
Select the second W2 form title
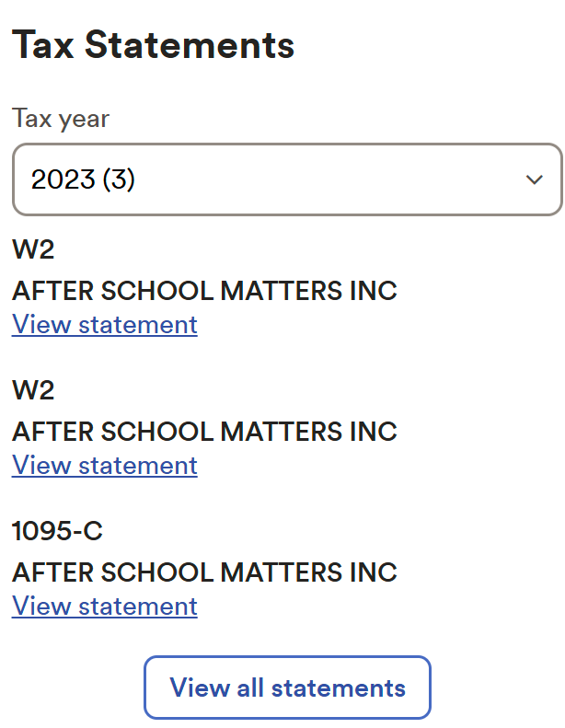tap(33, 390)
